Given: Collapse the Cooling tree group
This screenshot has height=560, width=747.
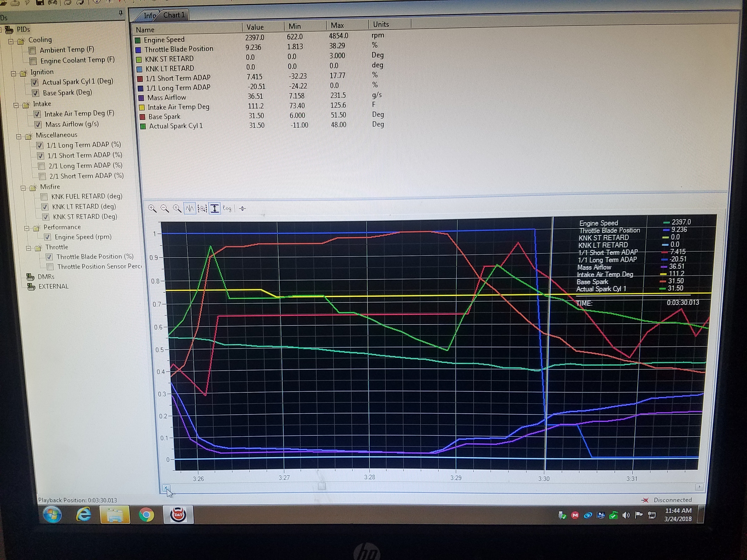Looking at the screenshot, I should 11,41.
